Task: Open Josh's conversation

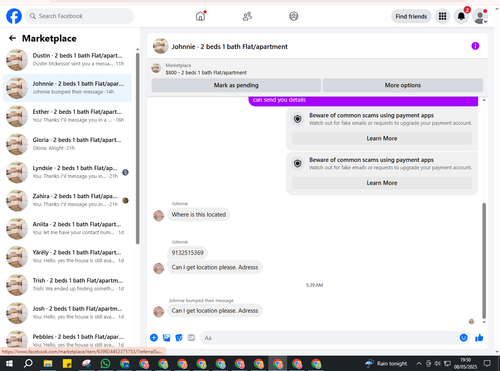Action: (67, 313)
